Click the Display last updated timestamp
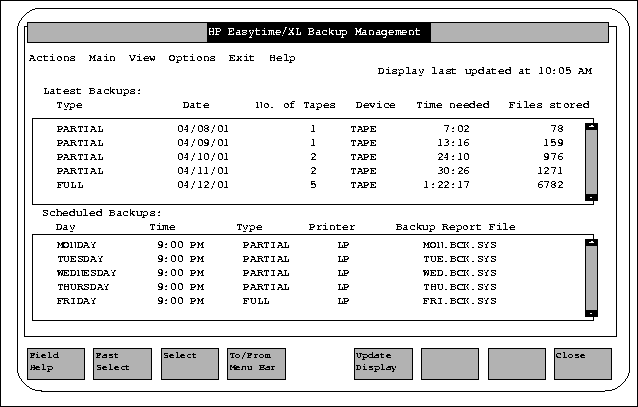The width and height of the screenshot is (638, 407). pos(485,71)
